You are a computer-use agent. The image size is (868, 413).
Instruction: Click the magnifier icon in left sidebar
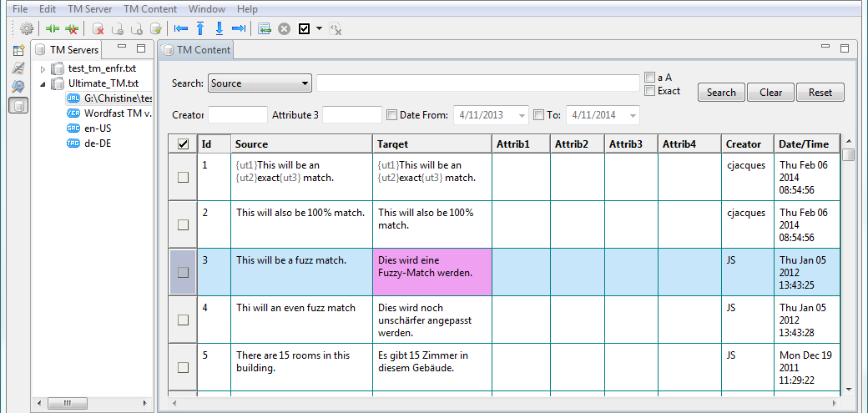[18, 87]
